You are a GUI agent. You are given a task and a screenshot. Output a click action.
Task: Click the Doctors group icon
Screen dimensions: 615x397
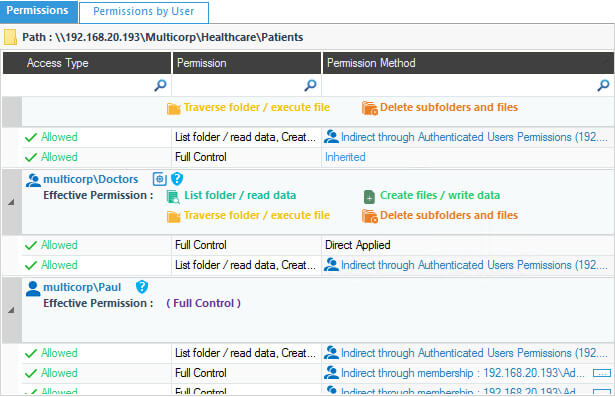pos(33,180)
